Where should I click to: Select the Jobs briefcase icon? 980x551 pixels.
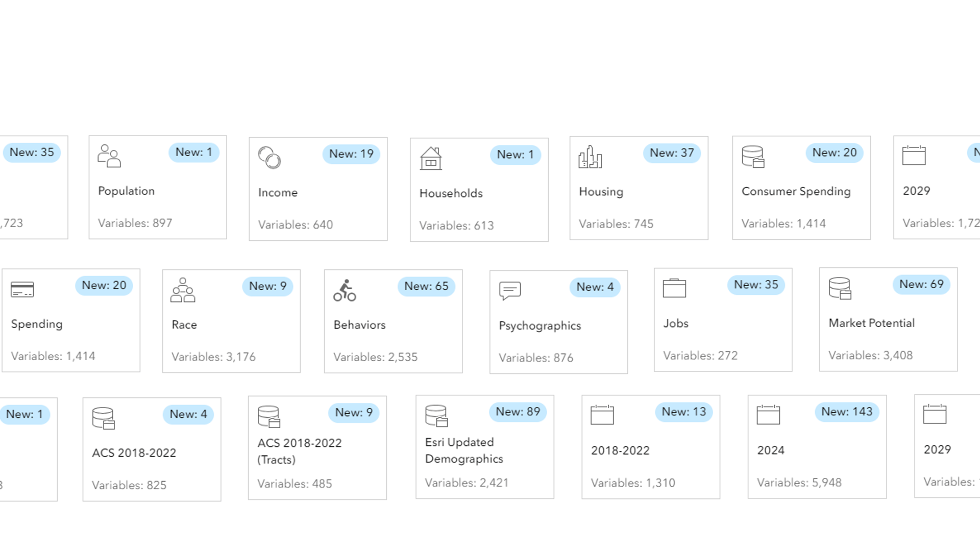click(x=675, y=288)
